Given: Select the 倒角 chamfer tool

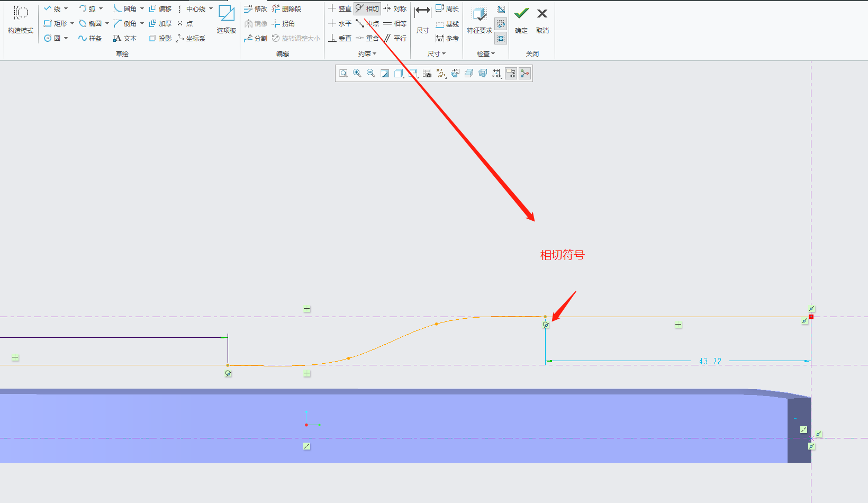Looking at the screenshot, I should (125, 24).
